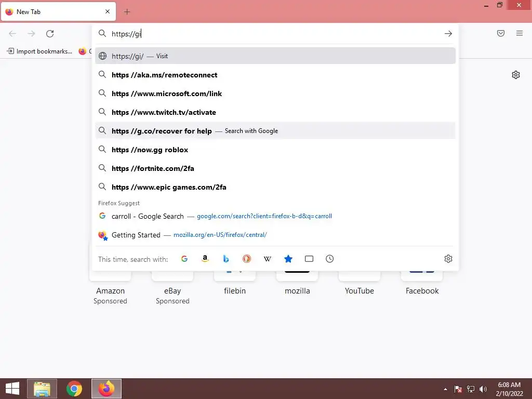
Task: Click the back navigation arrow
Action: pos(12,34)
